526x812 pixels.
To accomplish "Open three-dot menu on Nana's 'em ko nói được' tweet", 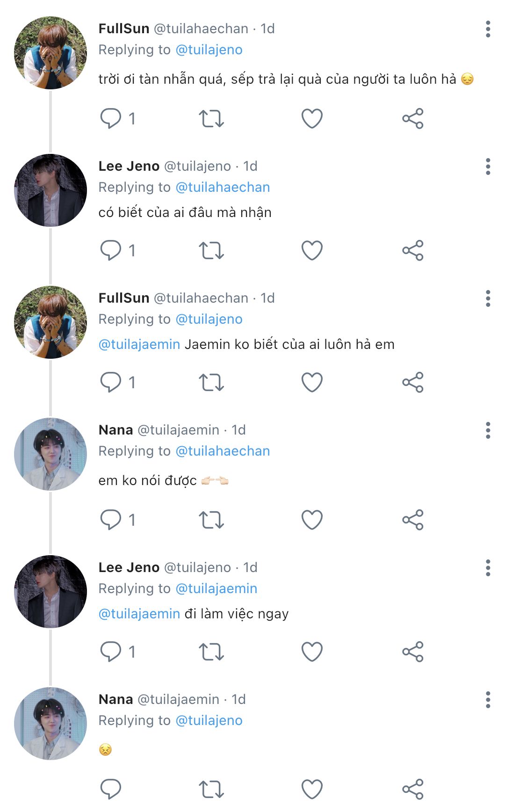I will [488, 430].
